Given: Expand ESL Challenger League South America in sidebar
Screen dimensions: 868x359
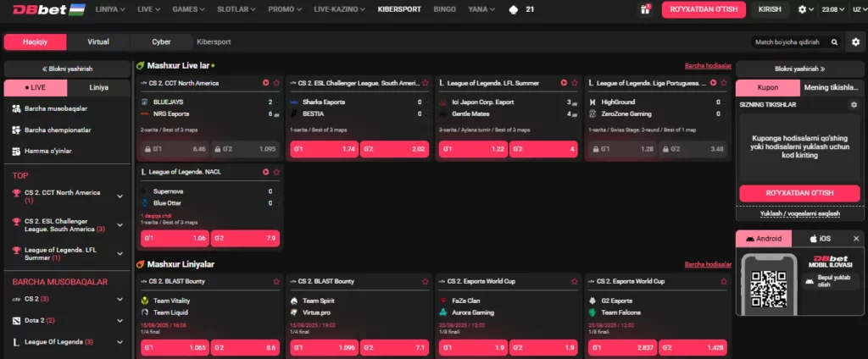Looking at the screenshot, I should tap(120, 225).
